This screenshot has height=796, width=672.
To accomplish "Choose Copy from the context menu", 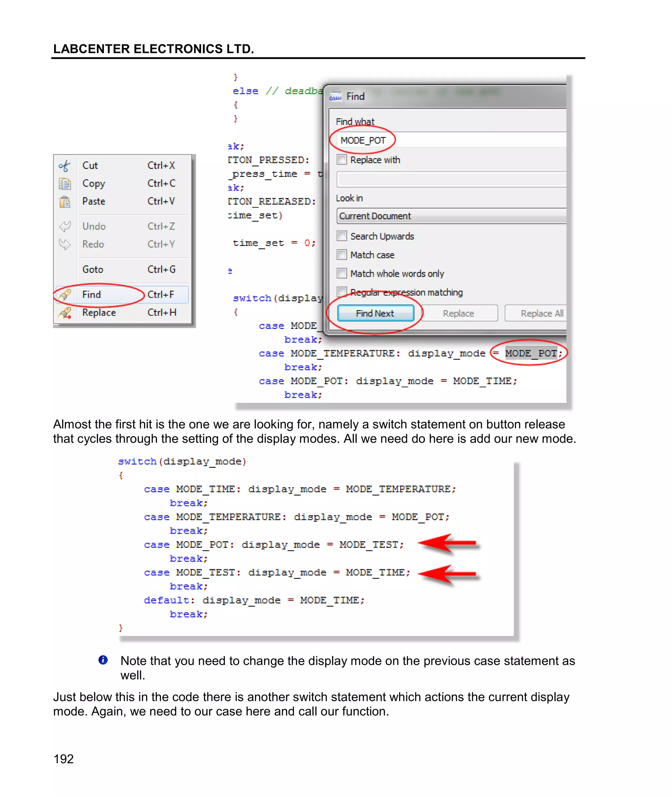I will [x=122, y=183].
